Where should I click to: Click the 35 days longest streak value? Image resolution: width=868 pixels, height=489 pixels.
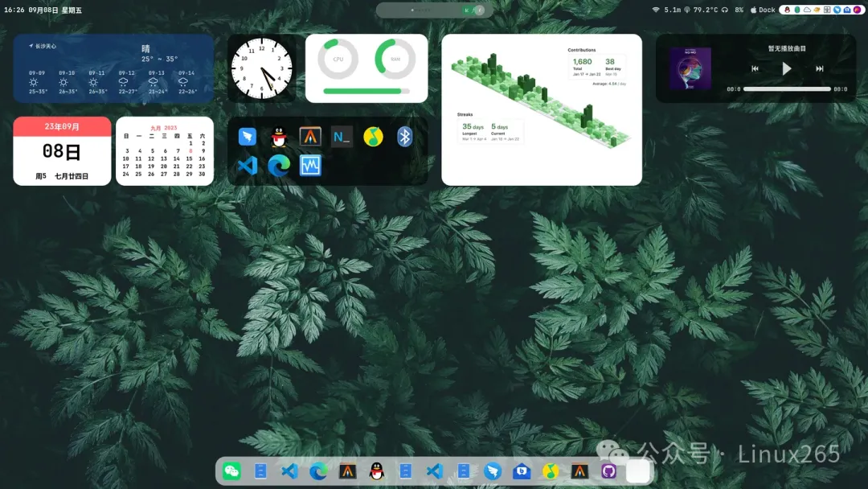pyautogui.click(x=473, y=126)
